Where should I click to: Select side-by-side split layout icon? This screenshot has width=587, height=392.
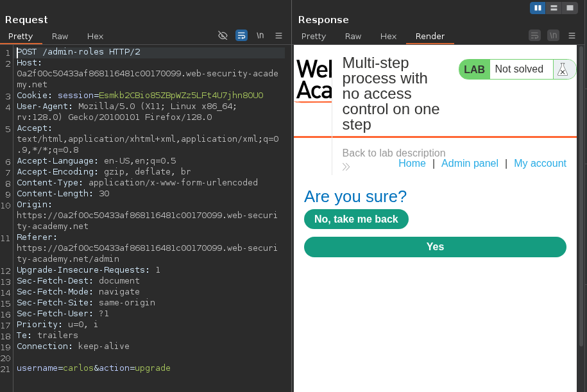pyautogui.click(x=538, y=8)
